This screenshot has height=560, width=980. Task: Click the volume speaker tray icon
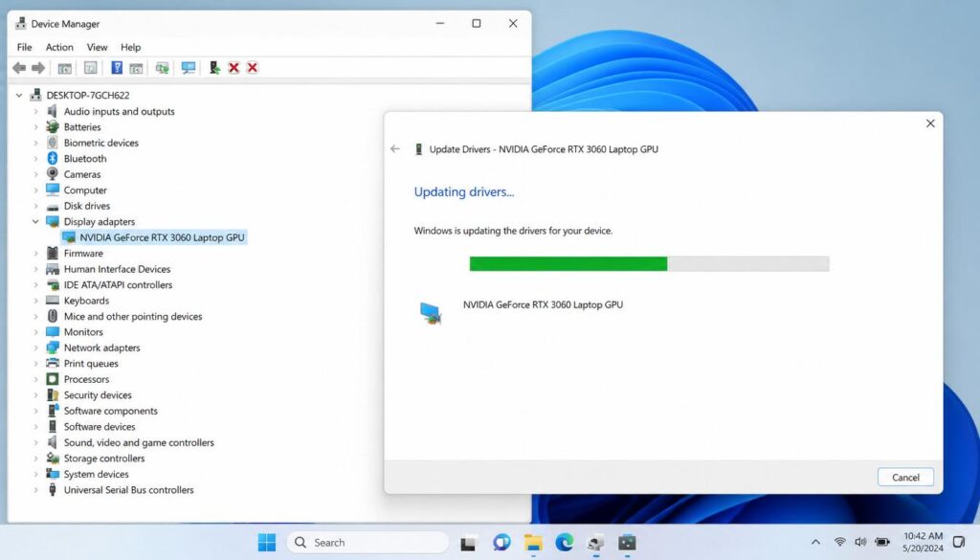[860, 542]
